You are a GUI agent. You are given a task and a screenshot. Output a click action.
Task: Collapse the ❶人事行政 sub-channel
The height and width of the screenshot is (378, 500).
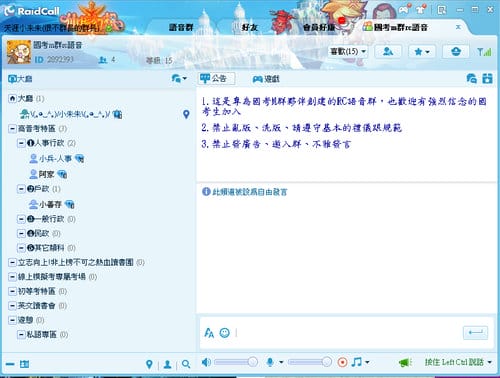pos(21,143)
